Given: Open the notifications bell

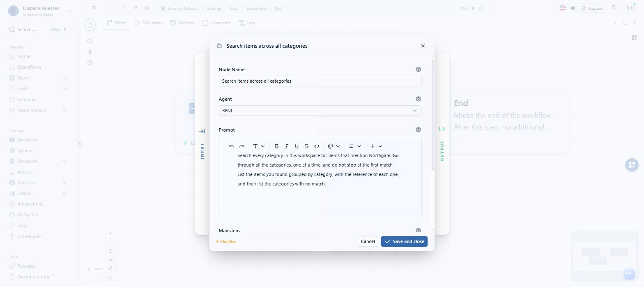Looking at the screenshot, I should pos(614,8).
